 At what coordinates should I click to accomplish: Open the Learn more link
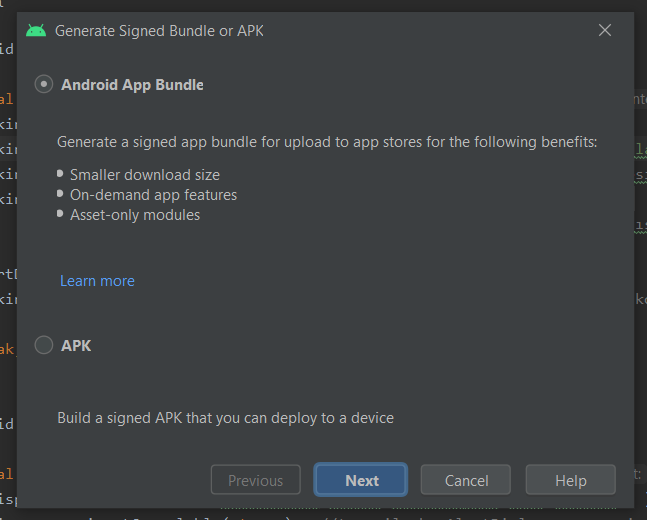tap(97, 281)
